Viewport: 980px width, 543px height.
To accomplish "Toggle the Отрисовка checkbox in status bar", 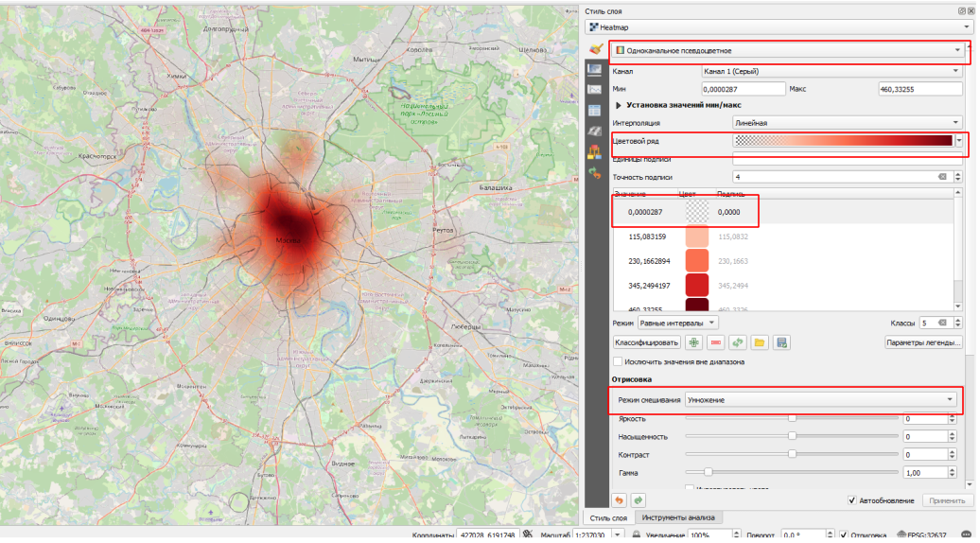I will click(x=844, y=535).
